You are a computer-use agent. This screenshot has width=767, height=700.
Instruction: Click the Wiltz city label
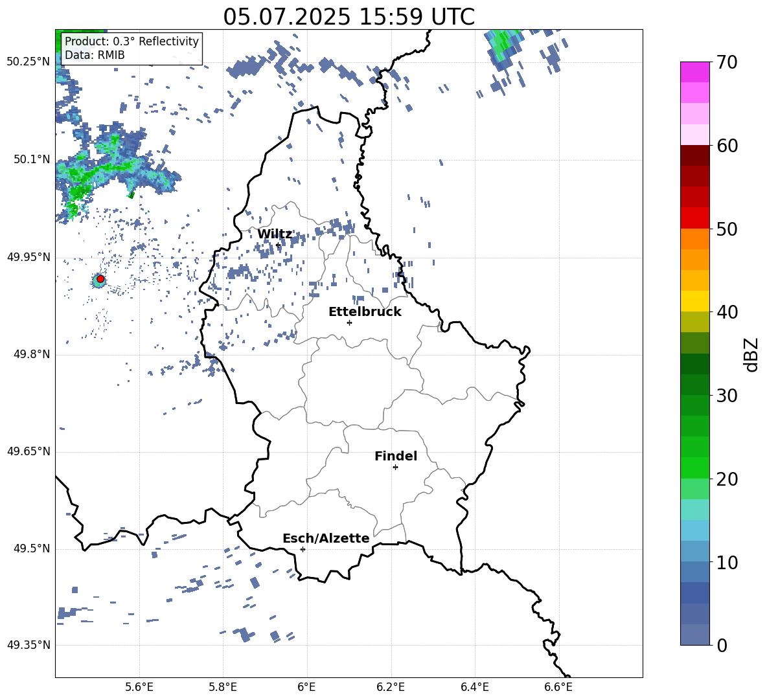click(x=275, y=234)
